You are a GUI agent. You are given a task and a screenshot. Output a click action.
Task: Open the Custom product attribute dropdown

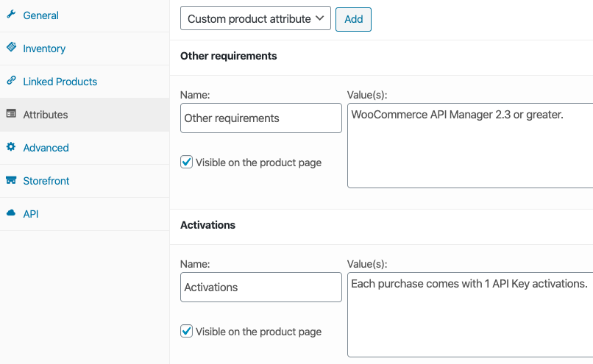click(x=255, y=18)
